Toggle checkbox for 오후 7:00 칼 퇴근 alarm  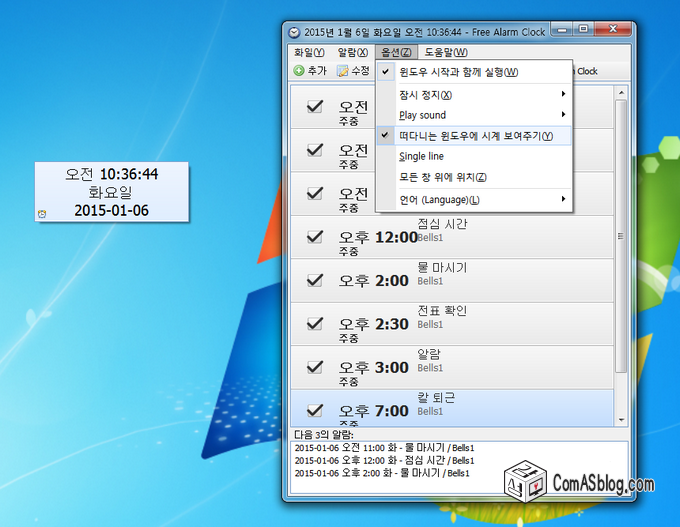coord(315,410)
